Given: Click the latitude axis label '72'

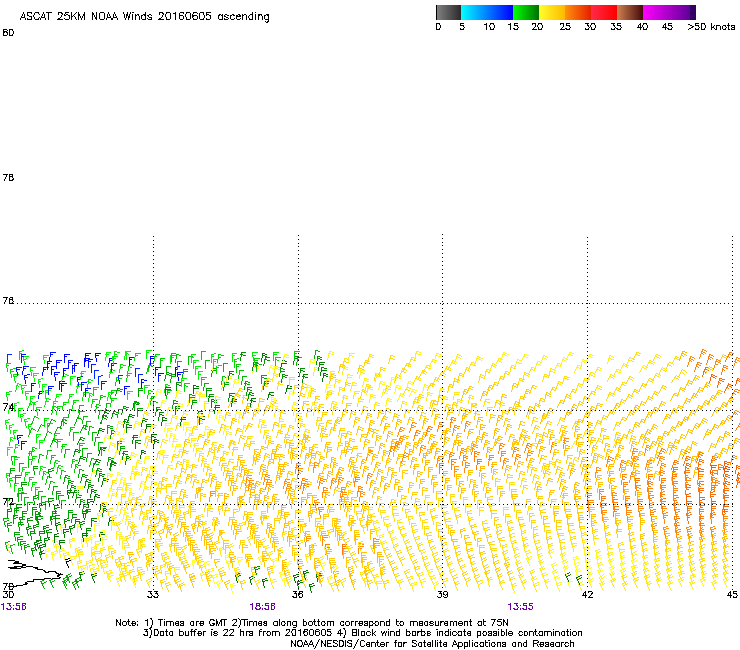Looking at the screenshot, I should pos(8,501).
